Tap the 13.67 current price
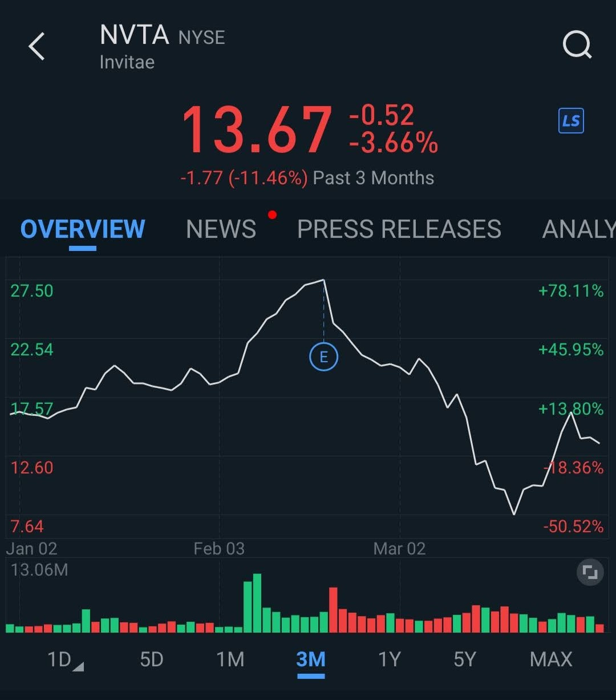 pos(257,130)
